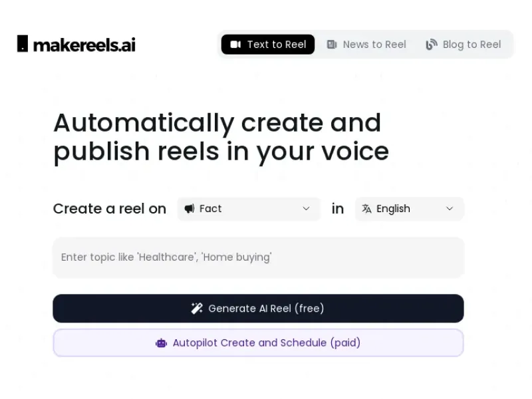Click the newspaper icon beside News to Reel
This screenshot has height=399, width=532.
click(332, 45)
